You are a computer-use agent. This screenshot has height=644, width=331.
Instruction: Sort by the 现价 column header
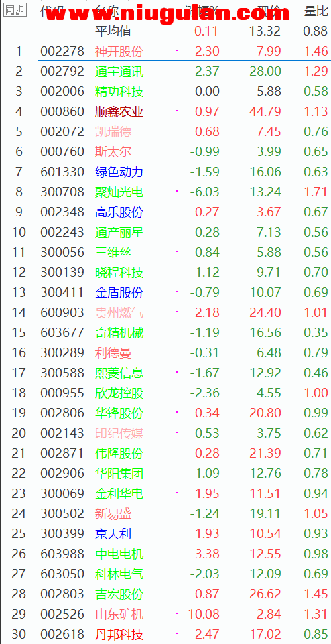point(269,11)
